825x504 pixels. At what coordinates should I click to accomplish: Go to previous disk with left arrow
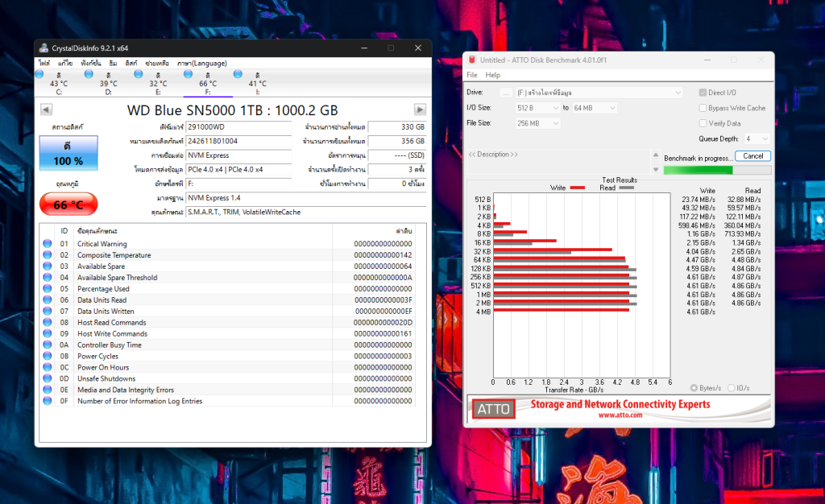tap(46, 109)
